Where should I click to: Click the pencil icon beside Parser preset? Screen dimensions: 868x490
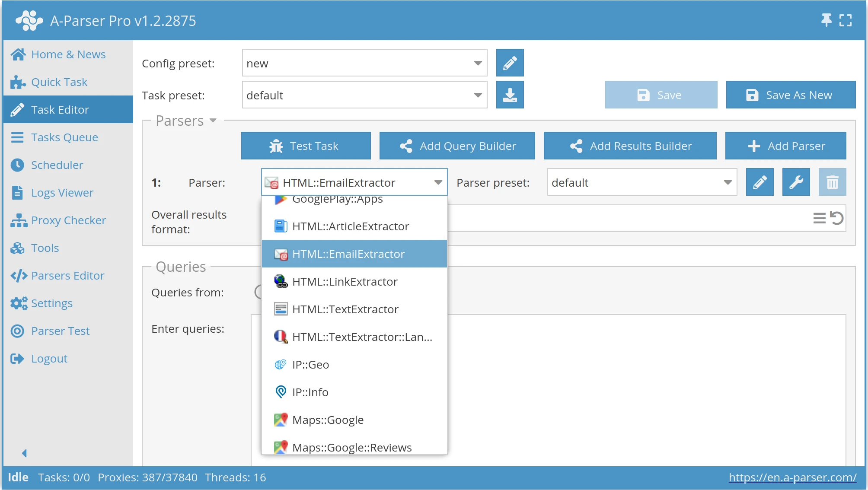(759, 182)
